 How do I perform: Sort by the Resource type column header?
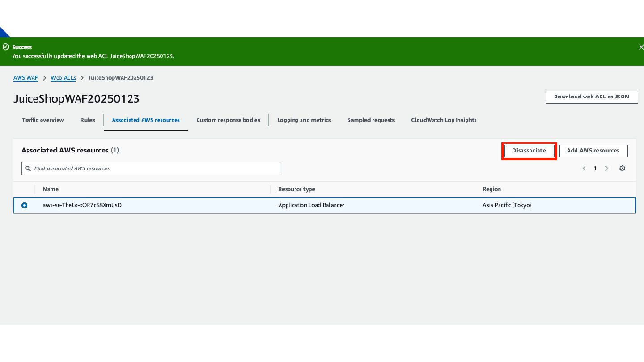[x=297, y=189]
